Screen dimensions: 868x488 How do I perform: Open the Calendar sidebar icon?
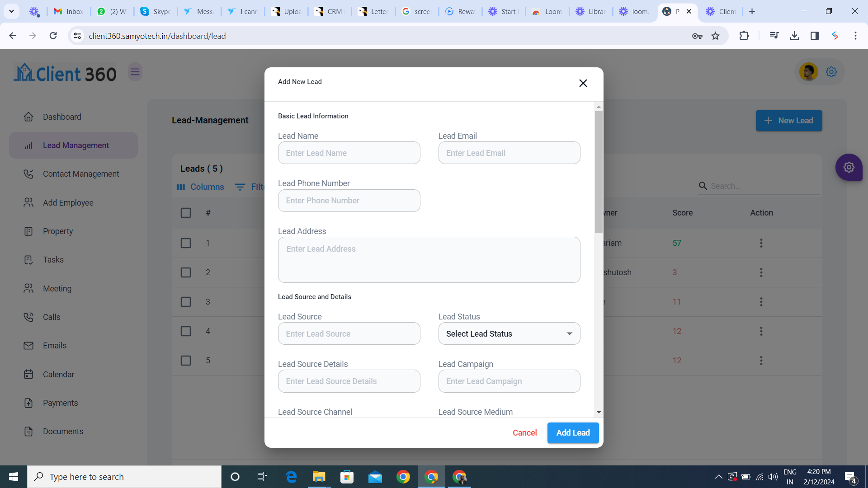pos(28,374)
